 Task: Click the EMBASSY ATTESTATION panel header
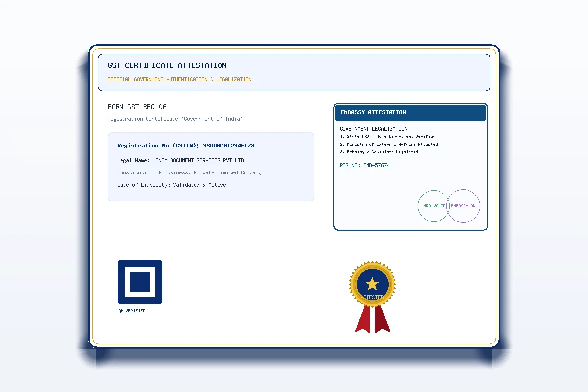411,112
